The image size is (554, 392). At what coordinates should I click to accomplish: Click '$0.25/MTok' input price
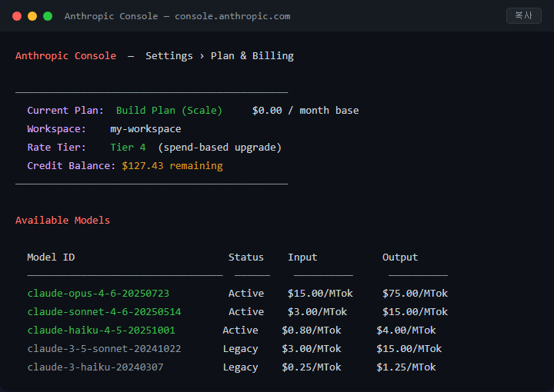312,367
